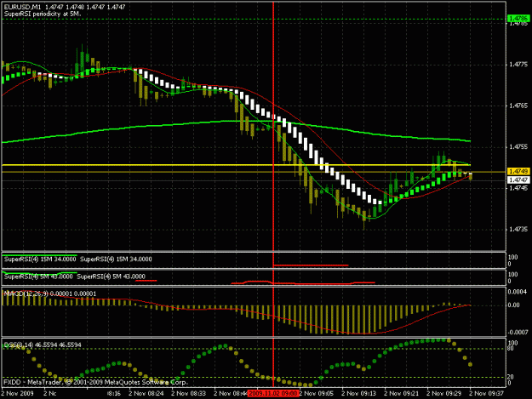Click the '2 Nov 09:05' time label

316,394
